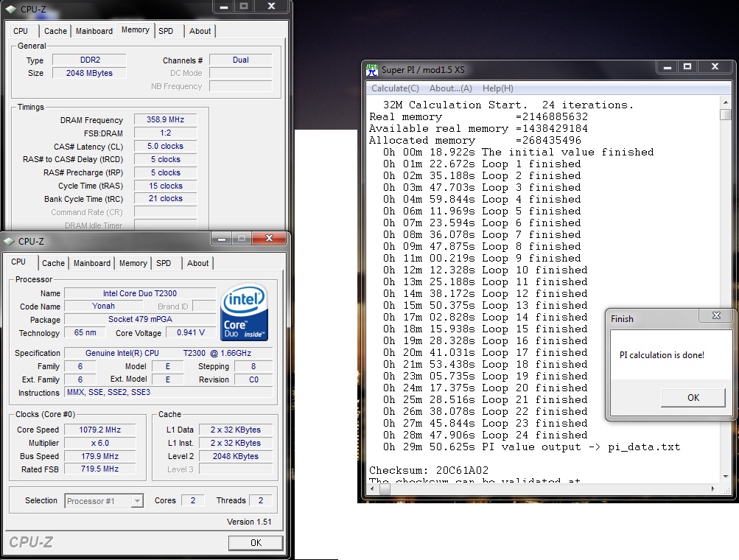Click the CPU-Z app icon in Memory window title
739x560 pixels.
11,9
